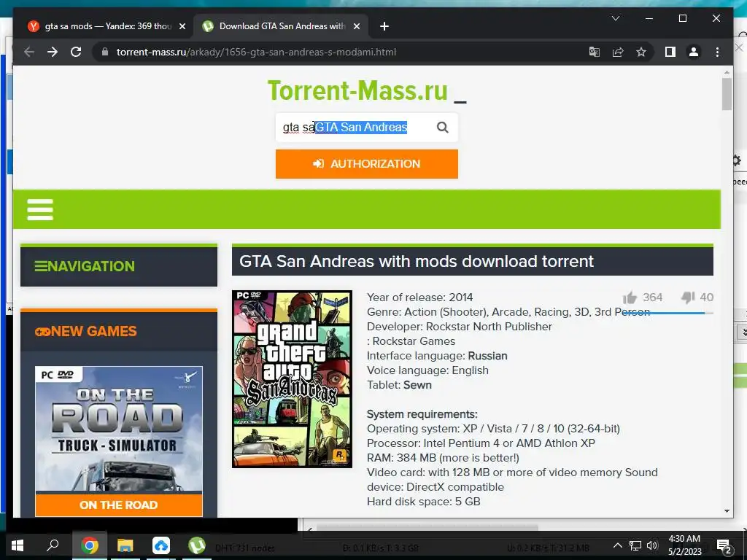Screen dimensions: 747x560
Task: Open the Chrome three-dot menu
Action: (718, 52)
